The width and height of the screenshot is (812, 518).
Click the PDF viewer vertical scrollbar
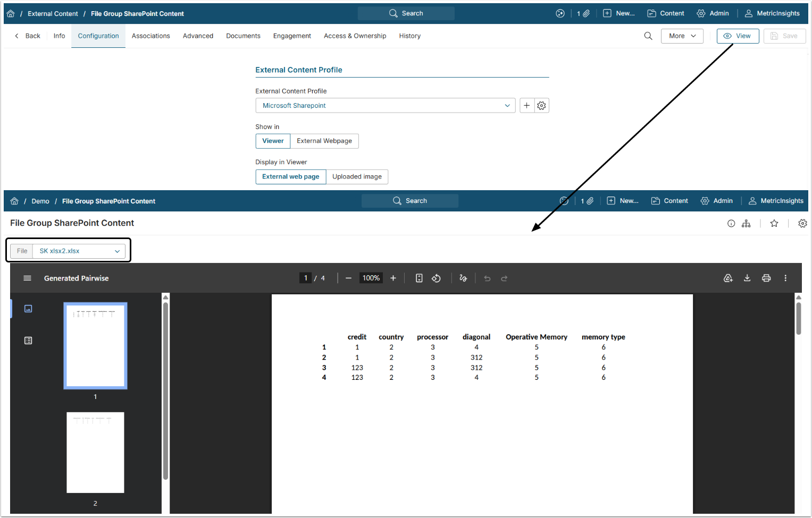point(798,319)
